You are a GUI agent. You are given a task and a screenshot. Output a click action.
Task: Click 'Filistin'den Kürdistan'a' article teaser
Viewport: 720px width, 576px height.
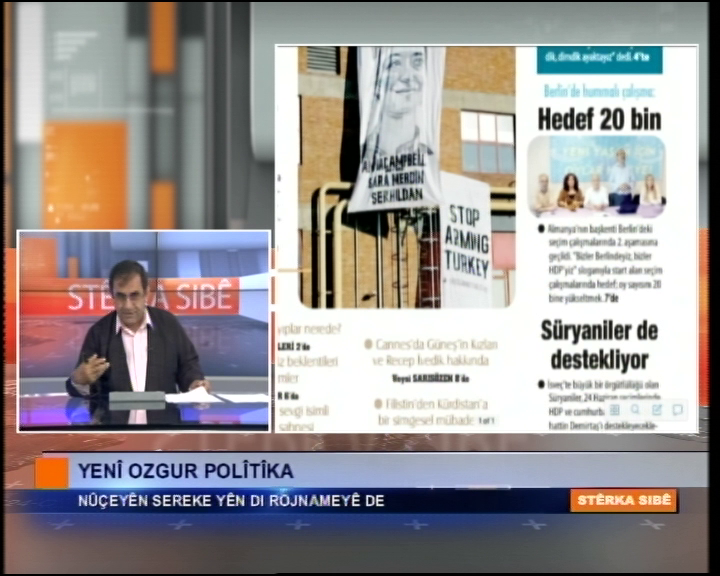[431, 412]
